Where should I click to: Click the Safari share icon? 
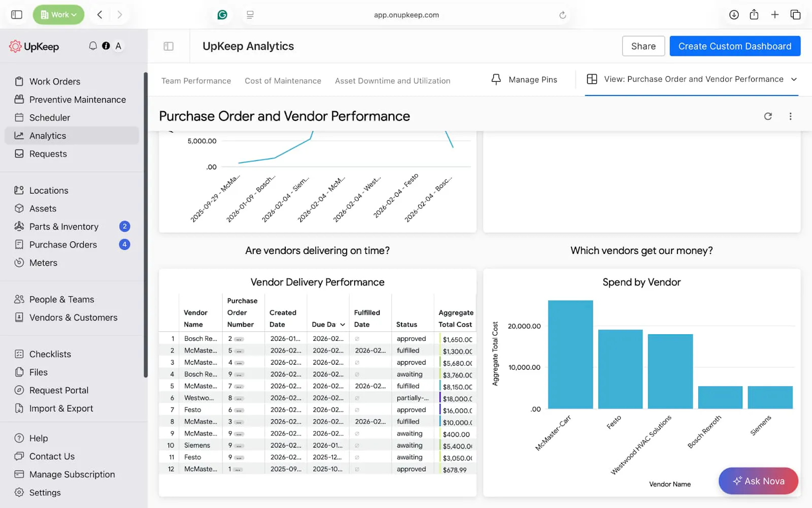coord(754,15)
